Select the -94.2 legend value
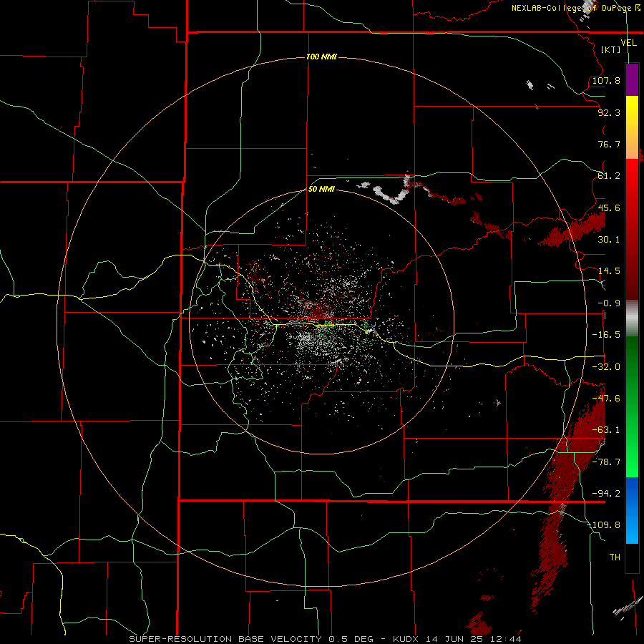The width and height of the screenshot is (644, 644). point(606,494)
